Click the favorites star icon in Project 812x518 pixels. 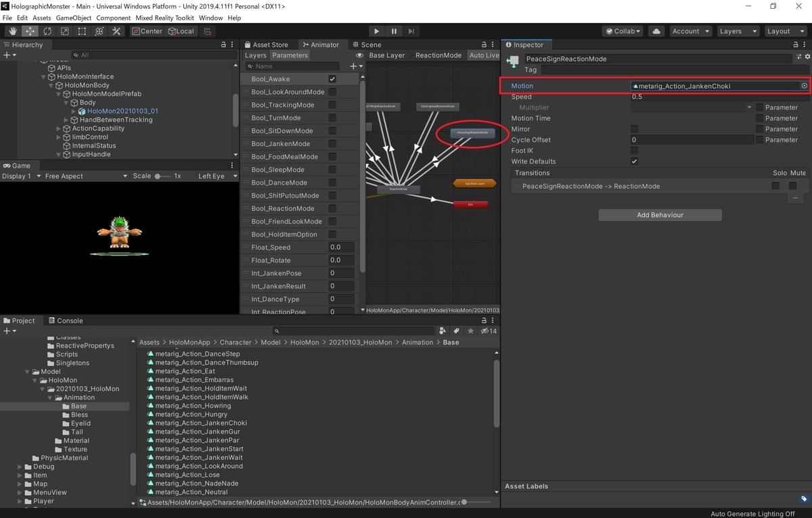(x=471, y=331)
